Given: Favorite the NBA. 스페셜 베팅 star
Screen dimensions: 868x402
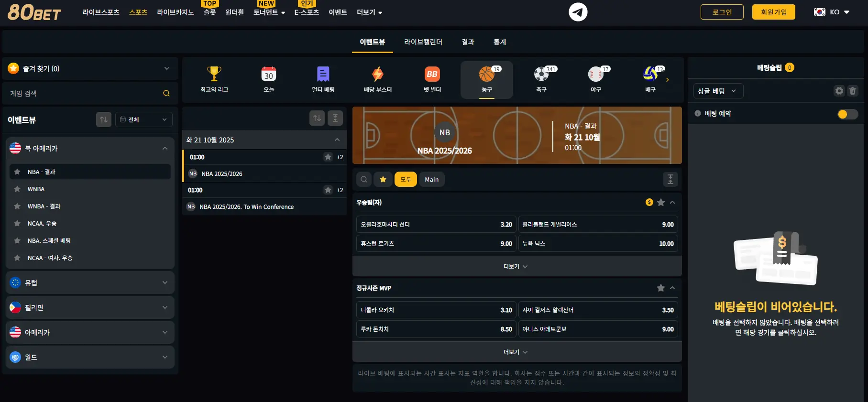Looking at the screenshot, I should [x=17, y=240].
